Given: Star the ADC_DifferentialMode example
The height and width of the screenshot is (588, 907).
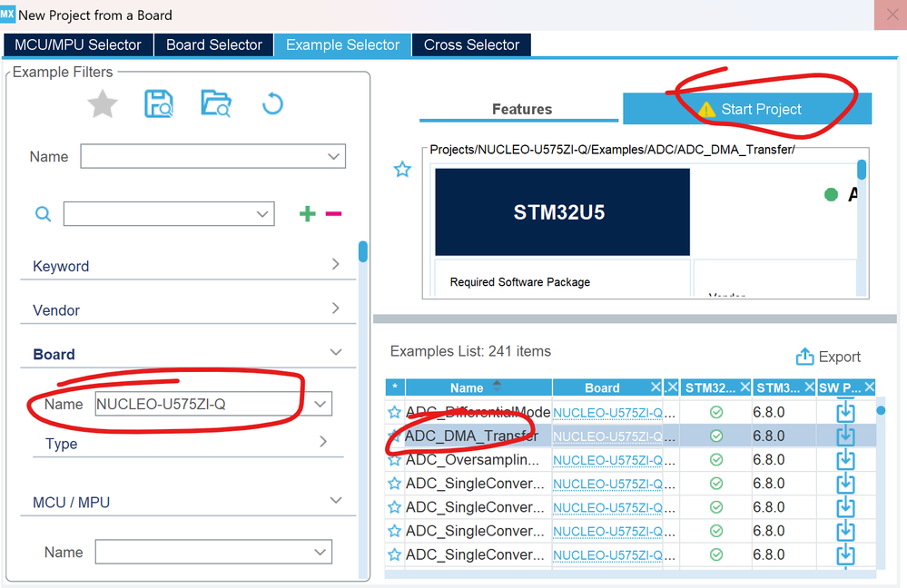Looking at the screenshot, I should point(395,412).
